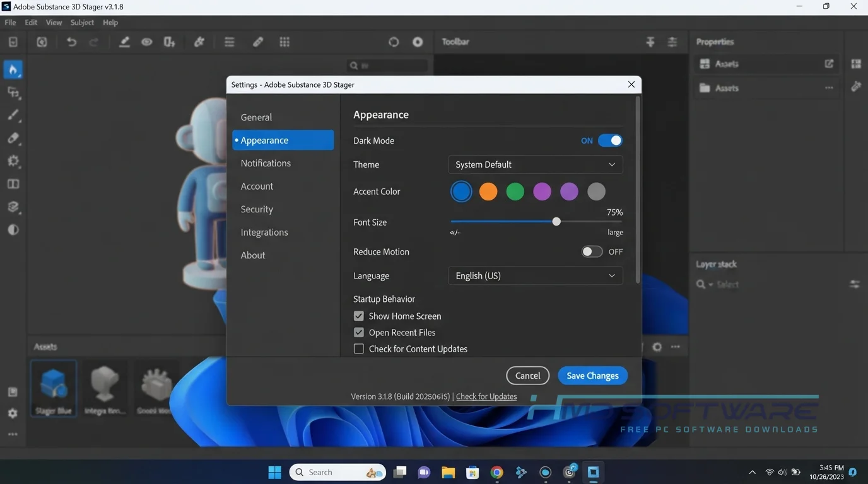This screenshot has height=484, width=868.
Task: Open Google Chrome from the taskbar
Action: tap(497, 472)
